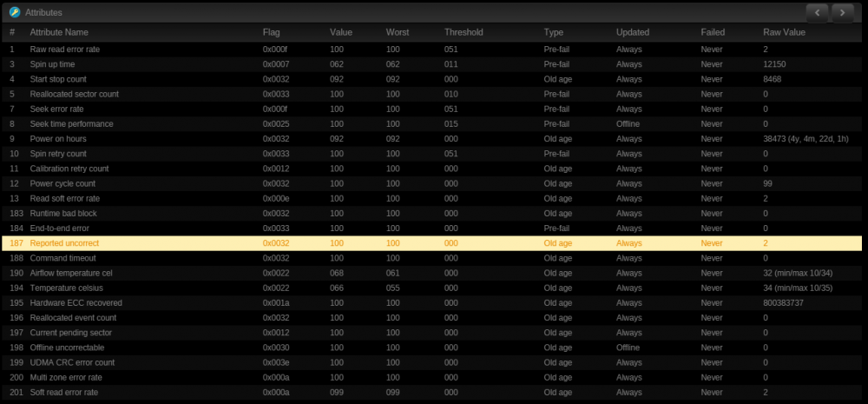Image resolution: width=868 pixels, height=404 pixels.
Task: Click raw value 38473 (4y, 4m, 22d, 1h)
Action: (806, 139)
